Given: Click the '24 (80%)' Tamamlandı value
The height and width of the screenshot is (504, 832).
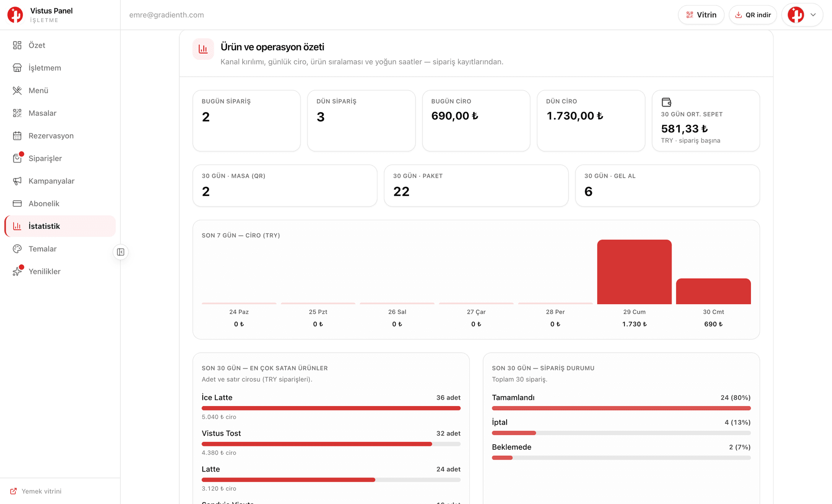Looking at the screenshot, I should [x=735, y=397].
